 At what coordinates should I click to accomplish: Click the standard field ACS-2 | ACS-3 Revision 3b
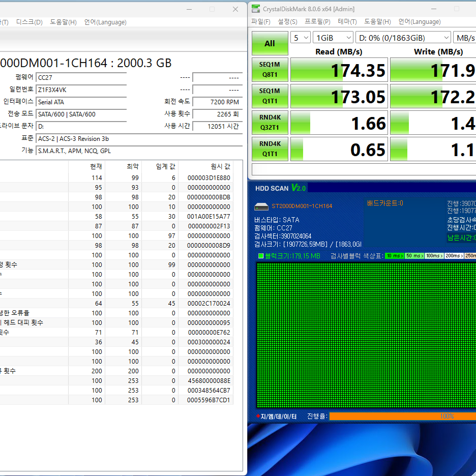[x=139, y=138]
